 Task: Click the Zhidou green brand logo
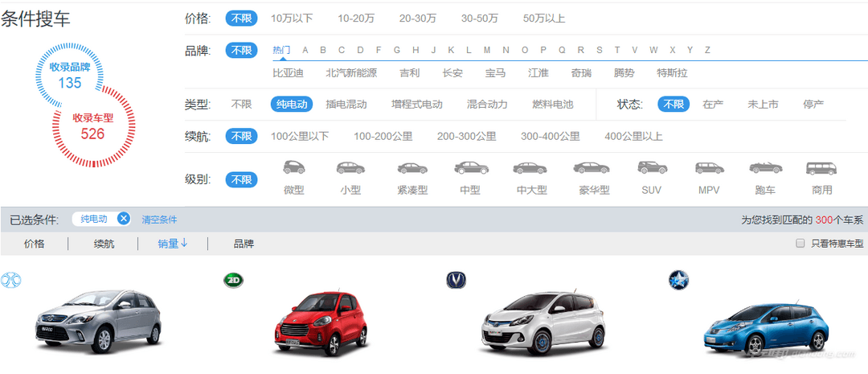click(x=233, y=281)
